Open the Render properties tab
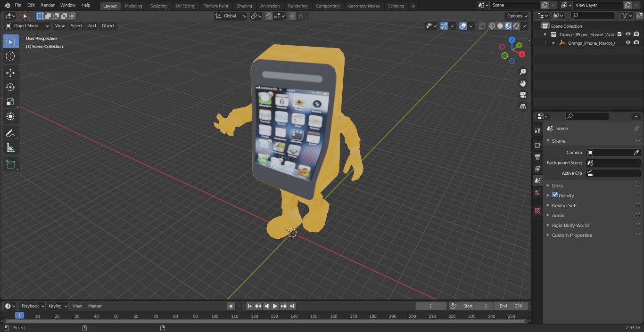Viewport: 644px width, 332px height. (537, 145)
